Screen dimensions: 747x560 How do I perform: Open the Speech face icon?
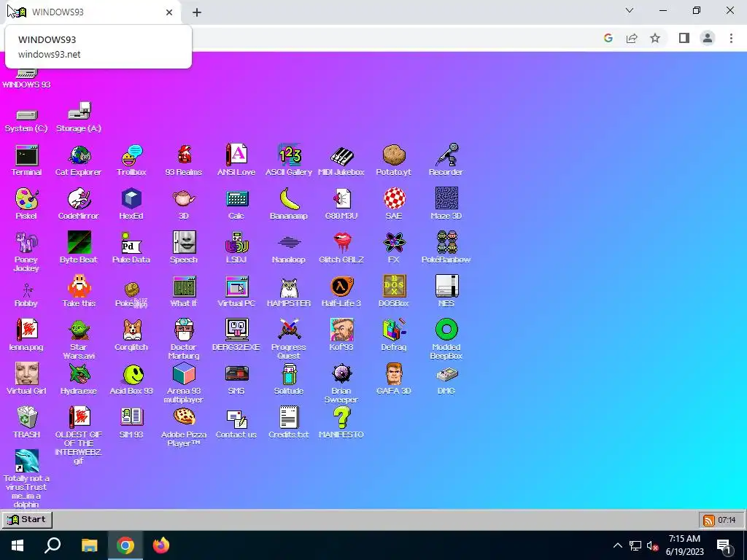tap(184, 243)
